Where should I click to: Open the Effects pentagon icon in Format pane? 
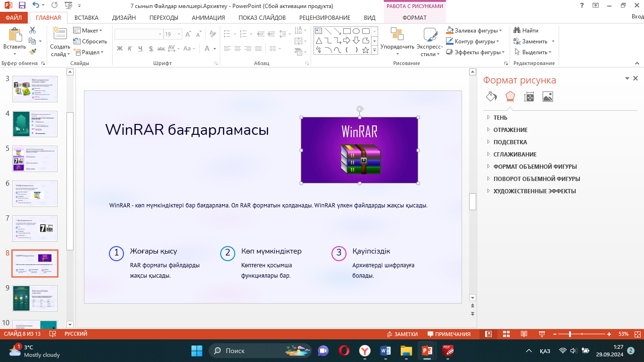click(510, 97)
